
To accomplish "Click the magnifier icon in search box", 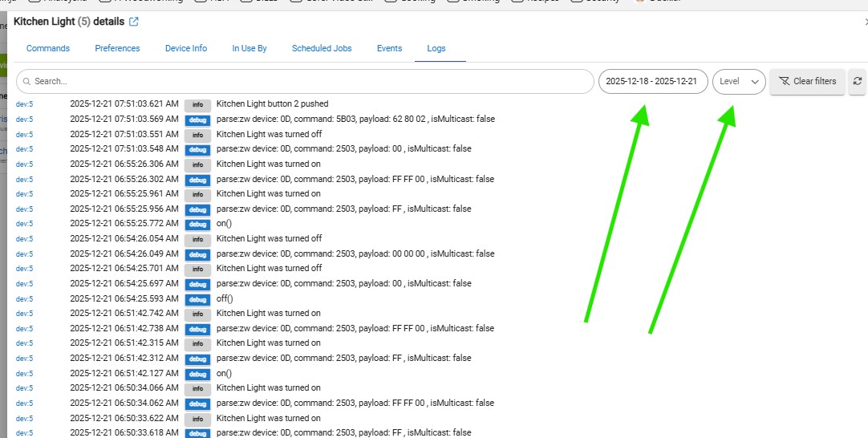I will pyautogui.click(x=26, y=81).
